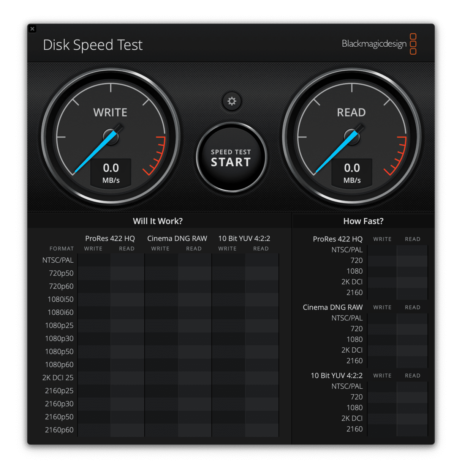Viewport: 462px width, 476px height.
Task: Open the settings gear above the Start button
Action: point(232,101)
